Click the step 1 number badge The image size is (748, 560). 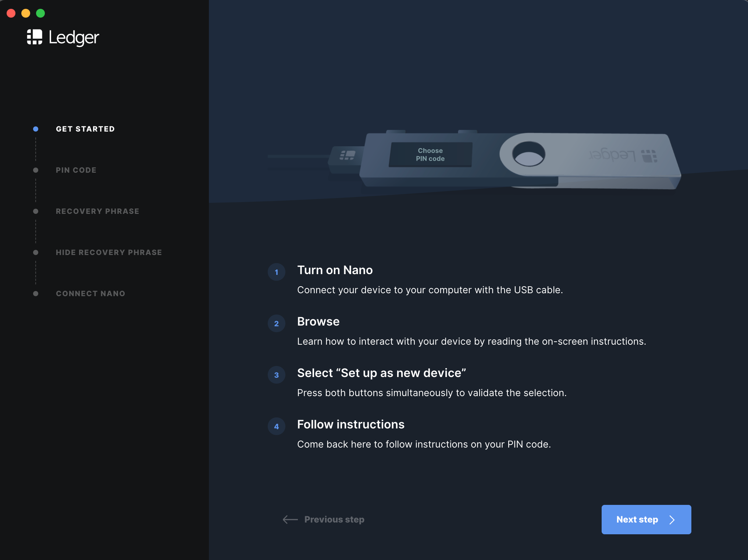click(x=277, y=272)
